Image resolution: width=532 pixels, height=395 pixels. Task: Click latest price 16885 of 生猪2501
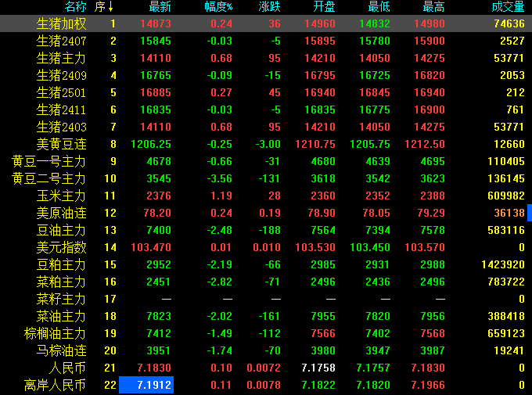156,92
